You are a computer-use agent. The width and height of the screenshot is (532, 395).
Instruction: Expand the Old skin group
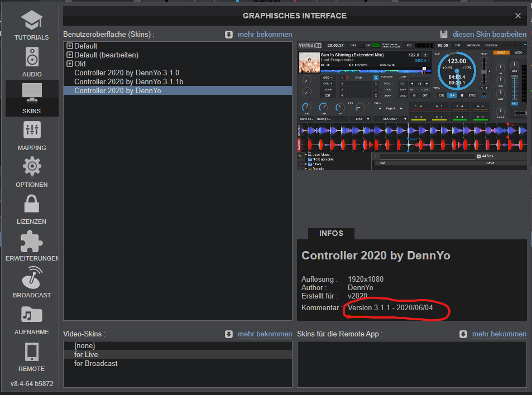(70, 64)
